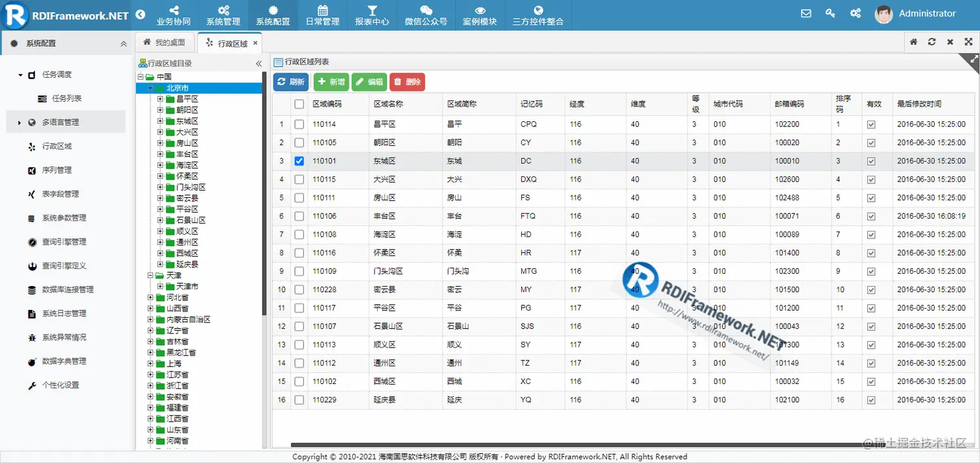Click the back arrow circle next to logo
This screenshot has width=980, height=463.
pyautogui.click(x=141, y=15)
